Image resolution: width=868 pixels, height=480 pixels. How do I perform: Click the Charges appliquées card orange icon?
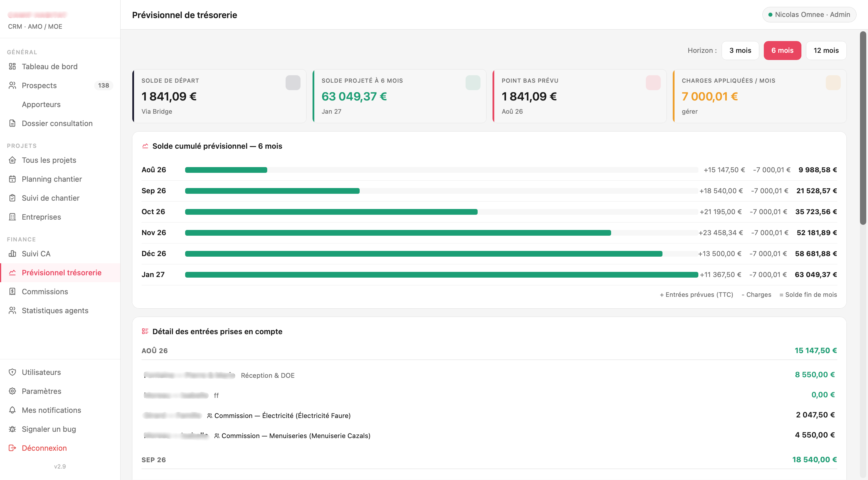pyautogui.click(x=833, y=83)
